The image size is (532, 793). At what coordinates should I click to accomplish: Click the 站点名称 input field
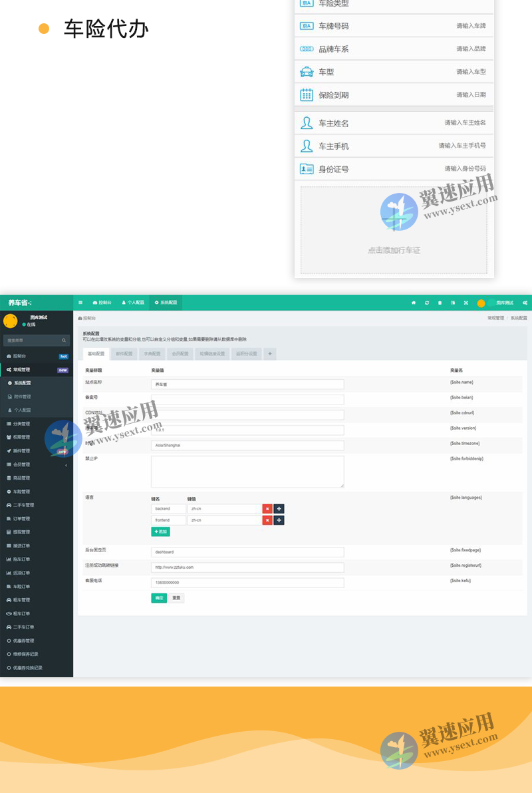[x=247, y=385]
